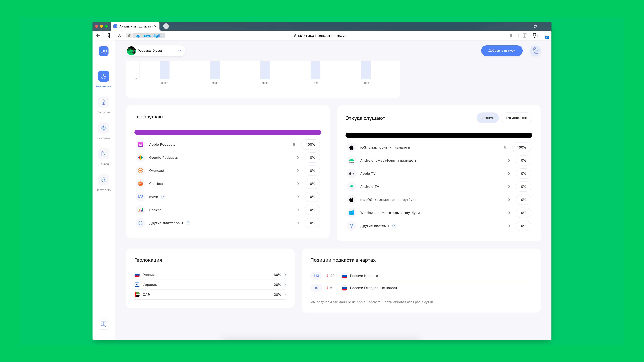Open Настройки gear icon

(103, 180)
